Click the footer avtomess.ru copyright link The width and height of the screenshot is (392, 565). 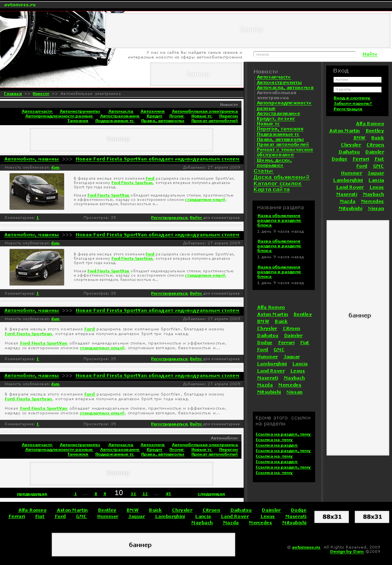[306, 547]
